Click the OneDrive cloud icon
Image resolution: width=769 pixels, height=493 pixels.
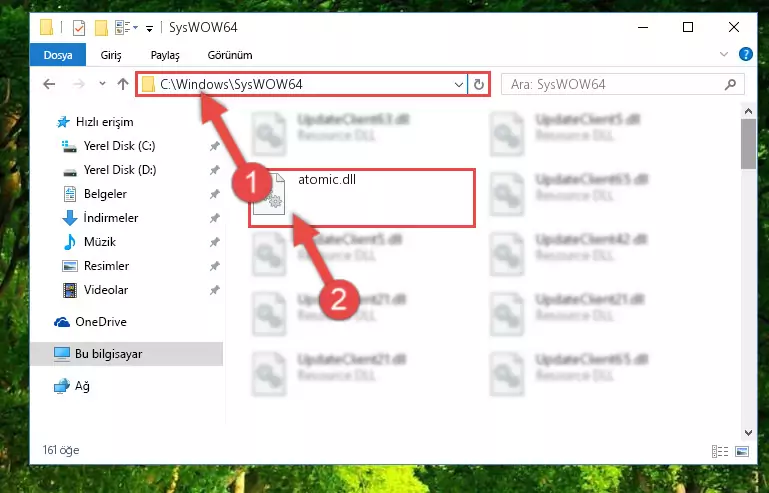pyautogui.click(x=62, y=322)
